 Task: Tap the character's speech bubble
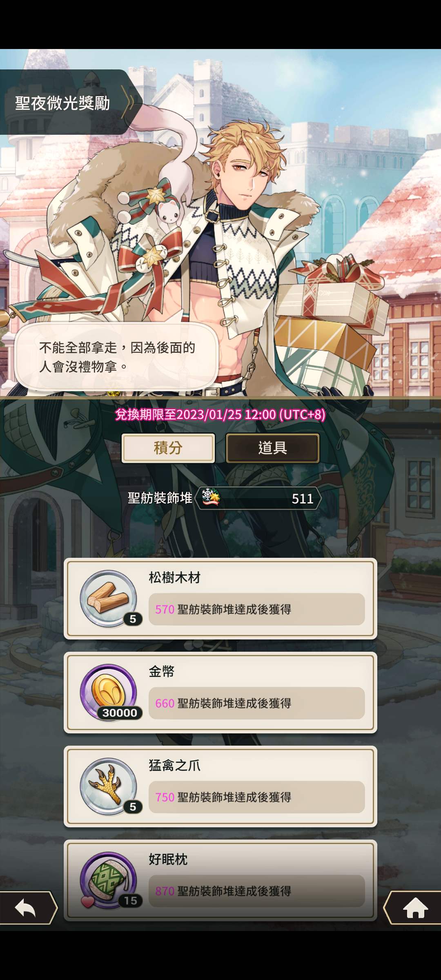117,356
